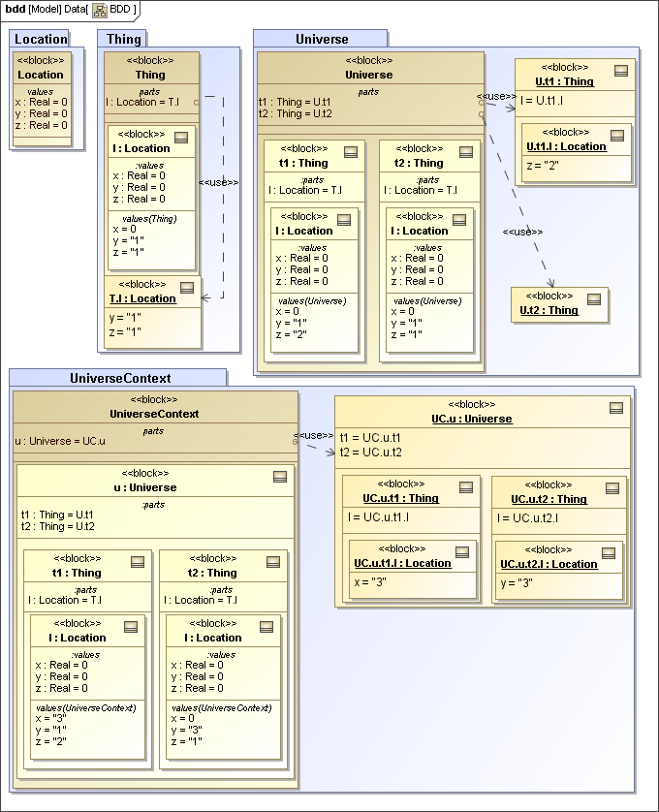The image size is (659, 812).
Task: Select 'u : Universe = UC.u' part property
Action: [x=60, y=441]
